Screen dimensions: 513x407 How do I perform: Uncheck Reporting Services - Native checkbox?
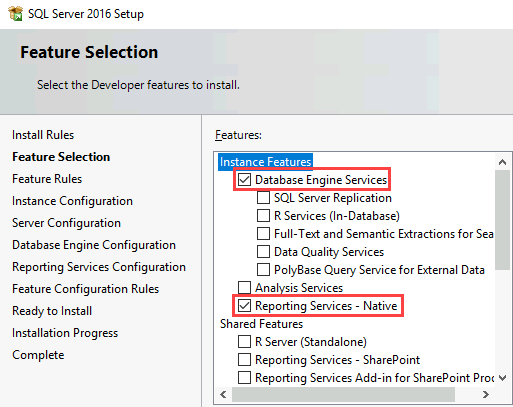click(x=244, y=306)
